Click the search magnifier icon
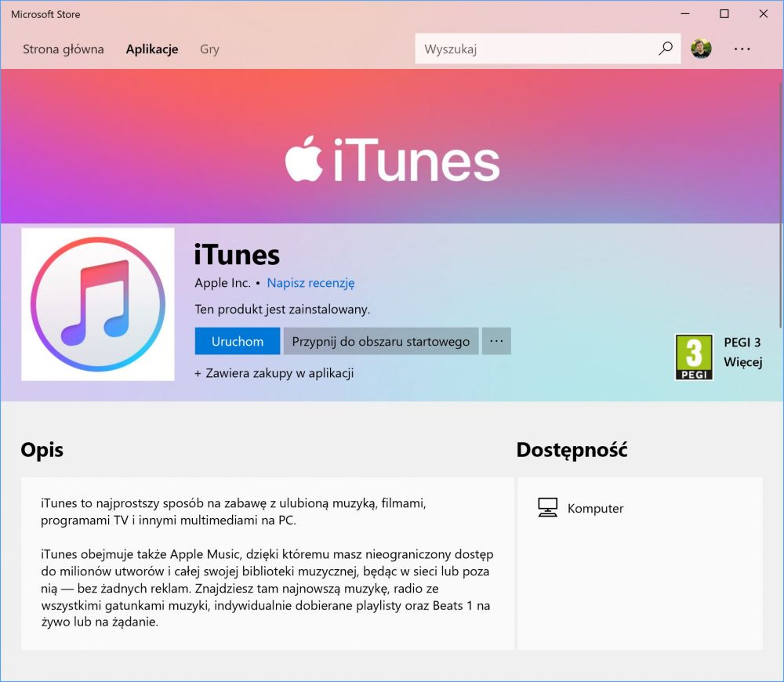The height and width of the screenshot is (682, 784). (x=666, y=49)
